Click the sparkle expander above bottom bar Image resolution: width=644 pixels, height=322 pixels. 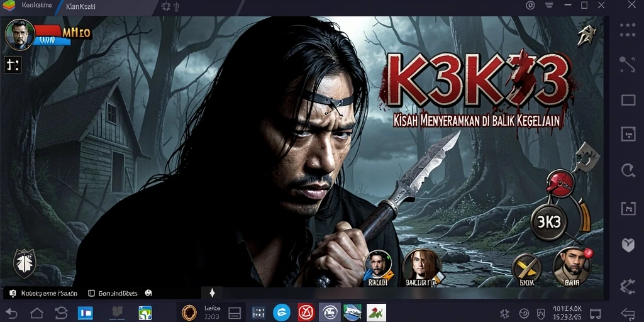213,293
